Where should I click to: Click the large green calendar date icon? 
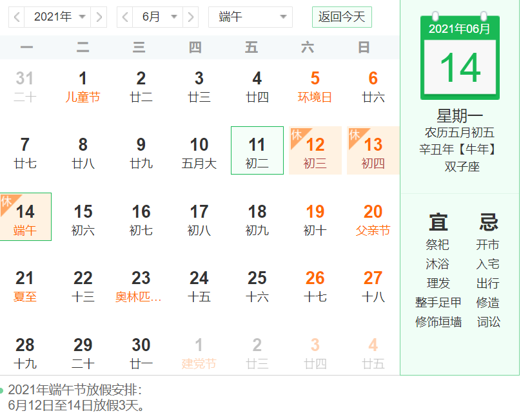coord(459,60)
